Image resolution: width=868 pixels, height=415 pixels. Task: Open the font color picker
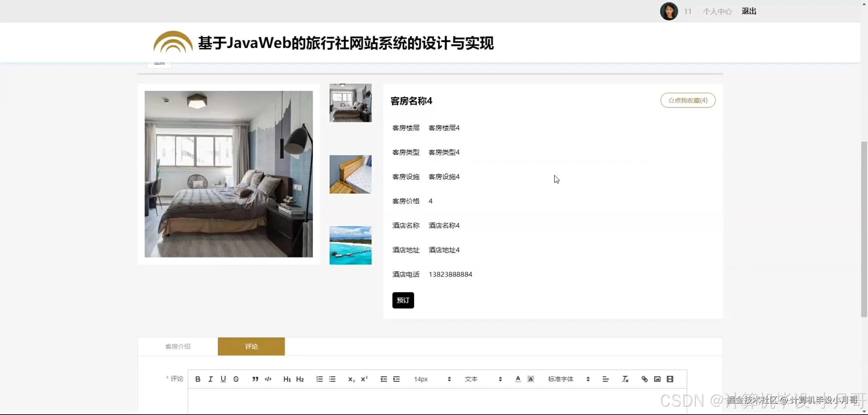click(517, 379)
